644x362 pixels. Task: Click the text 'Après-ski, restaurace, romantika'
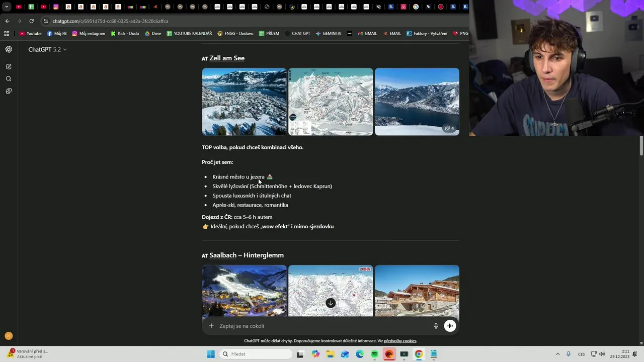click(x=250, y=205)
